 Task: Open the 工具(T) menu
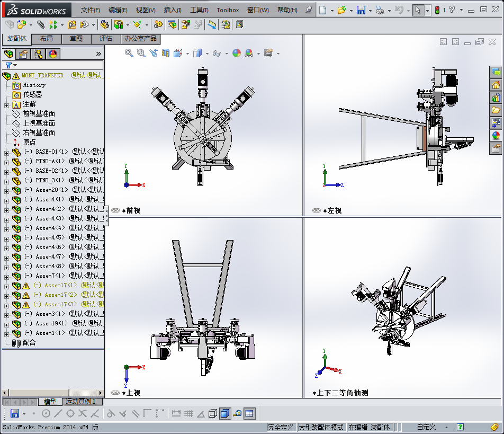(x=199, y=10)
